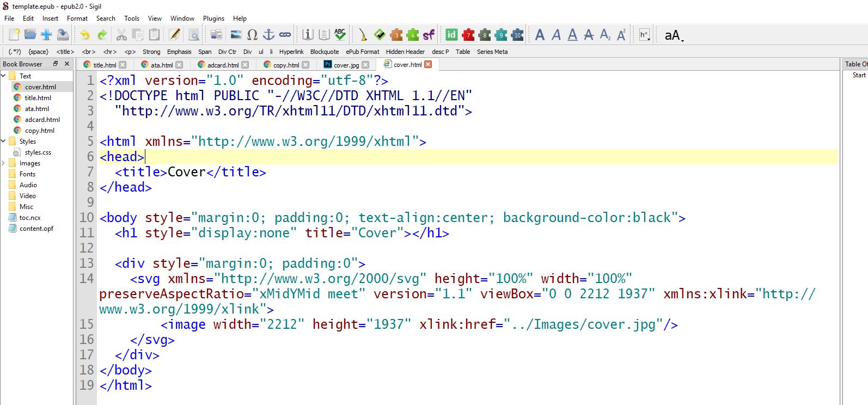Click the green 'id' plugin icon
This screenshot has height=405, width=868.
tap(451, 35)
